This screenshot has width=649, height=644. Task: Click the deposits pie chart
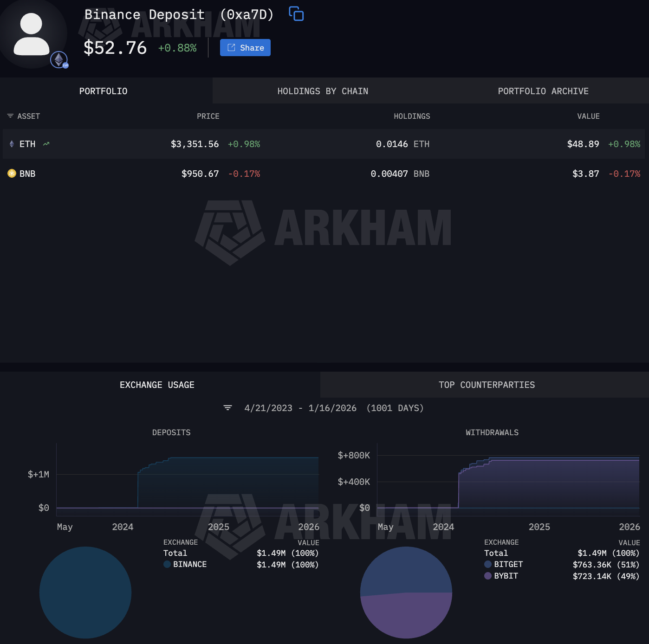(85, 593)
